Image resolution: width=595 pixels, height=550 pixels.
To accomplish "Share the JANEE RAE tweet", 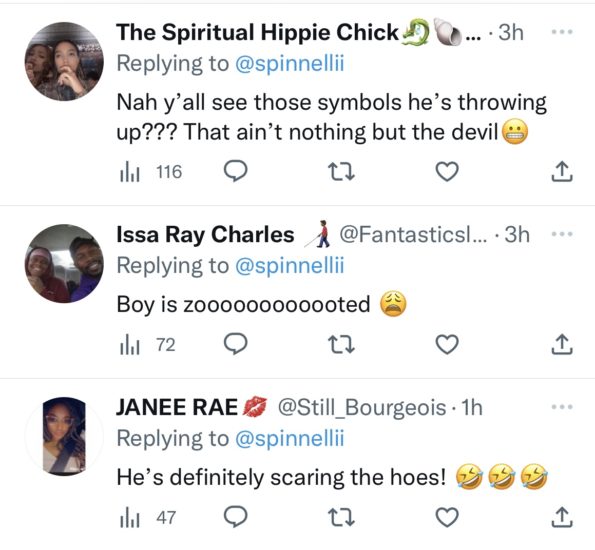I will pyautogui.click(x=562, y=517).
